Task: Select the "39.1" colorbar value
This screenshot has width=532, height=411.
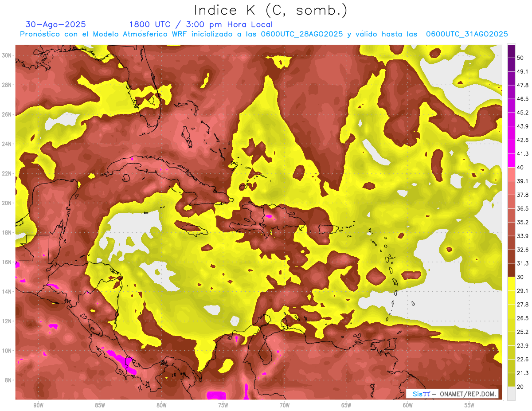Action: click(x=522, y=181)
